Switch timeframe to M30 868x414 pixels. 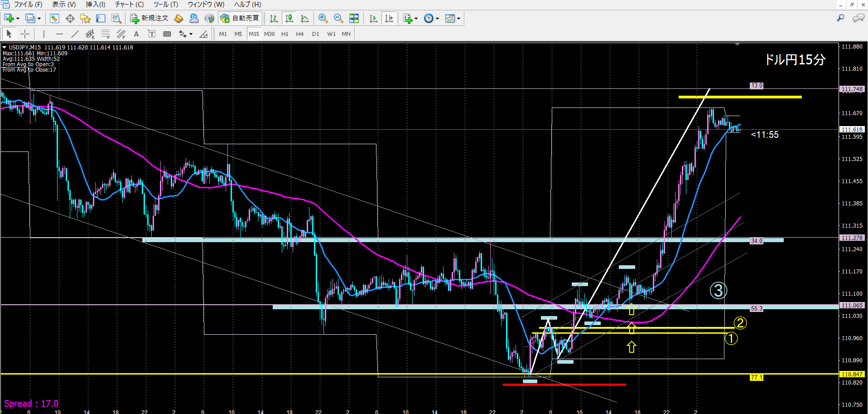pos(269,34)
